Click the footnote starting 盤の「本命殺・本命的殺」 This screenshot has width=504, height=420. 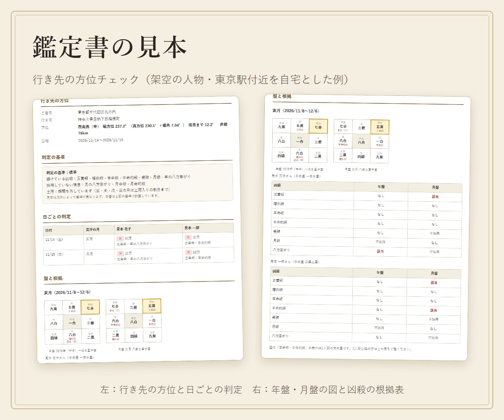click(x=340, y=348)
